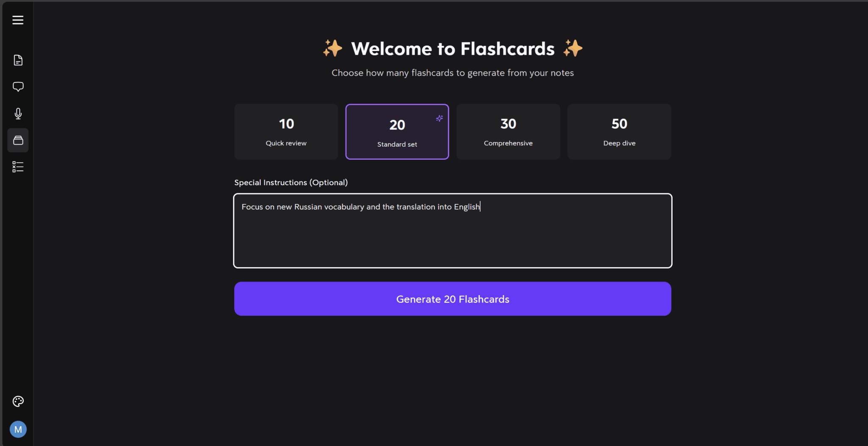This screenshot has height=446, width=868.
Task: Click the sparkle badge on the Standard set card
Action: tap(439, 118)
